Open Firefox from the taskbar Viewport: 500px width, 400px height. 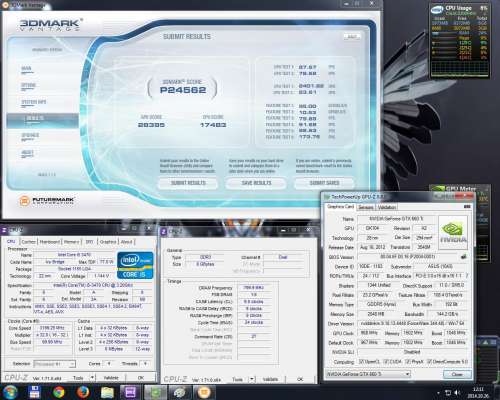click(82, 393)
